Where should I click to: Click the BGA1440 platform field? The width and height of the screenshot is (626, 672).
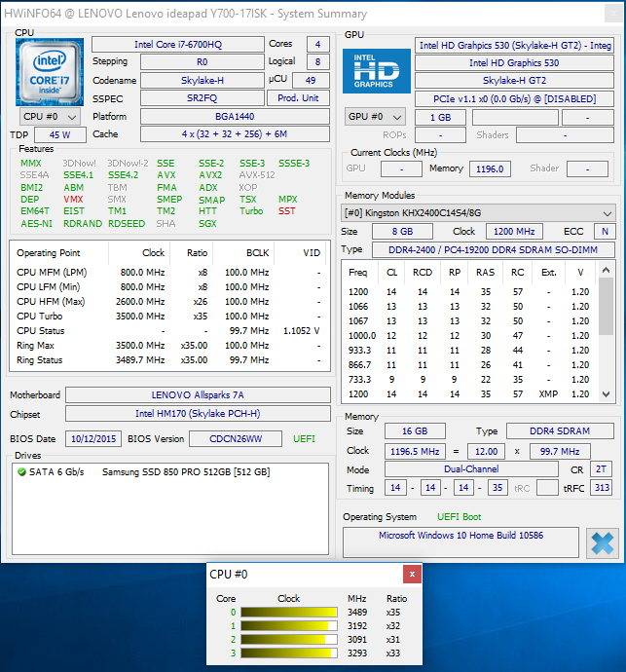(x=235, y=117)
